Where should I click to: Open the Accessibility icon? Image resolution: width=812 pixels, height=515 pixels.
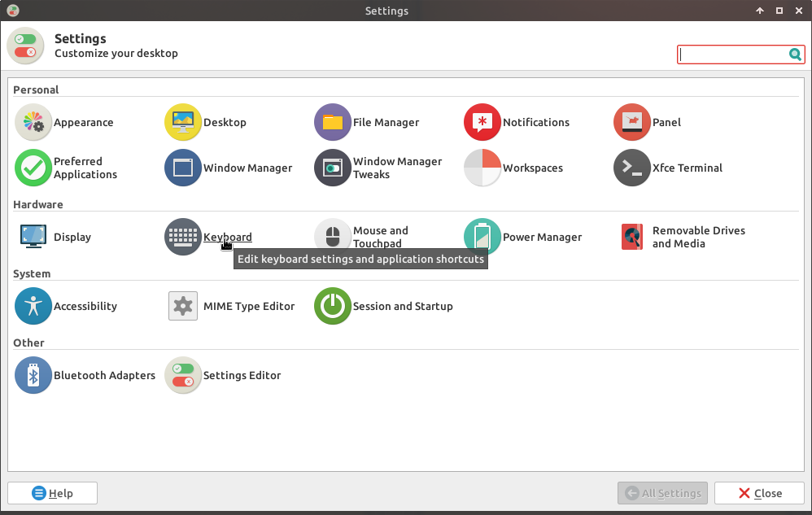33,306
